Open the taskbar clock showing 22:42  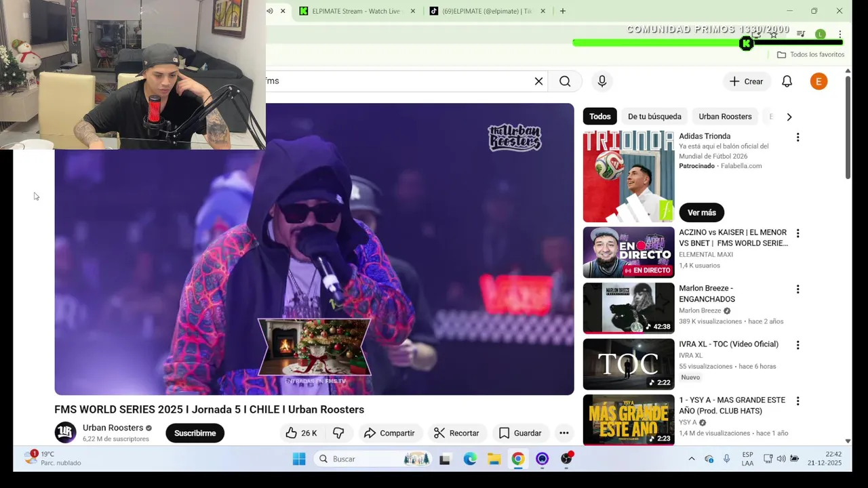[824, 458]
